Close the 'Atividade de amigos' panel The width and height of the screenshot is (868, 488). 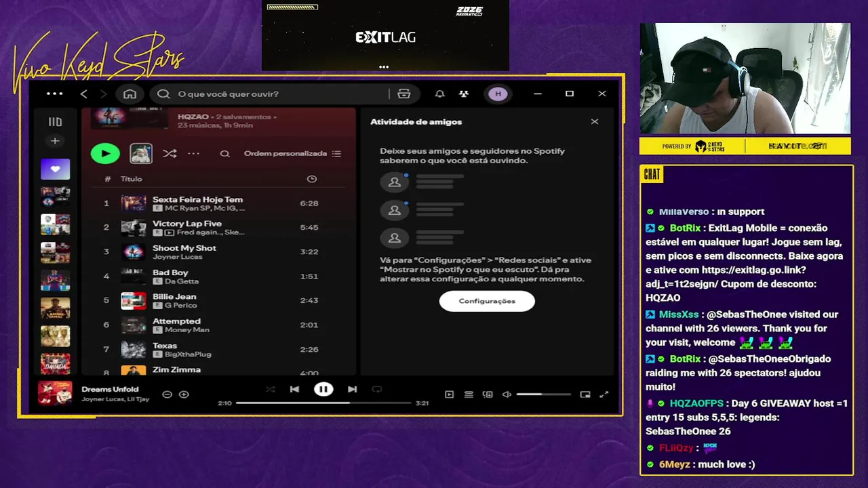click(595, 122)
